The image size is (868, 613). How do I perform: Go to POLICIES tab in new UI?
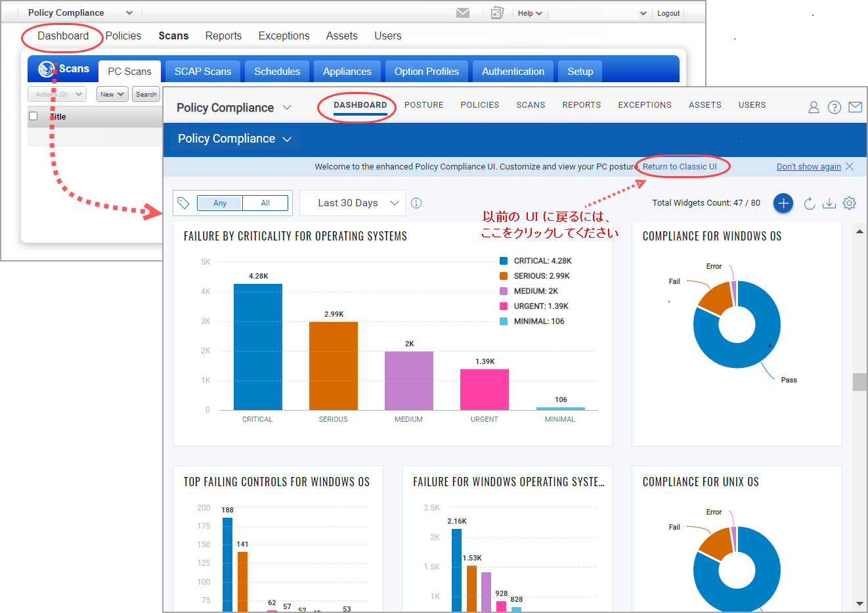coord(480,105)
